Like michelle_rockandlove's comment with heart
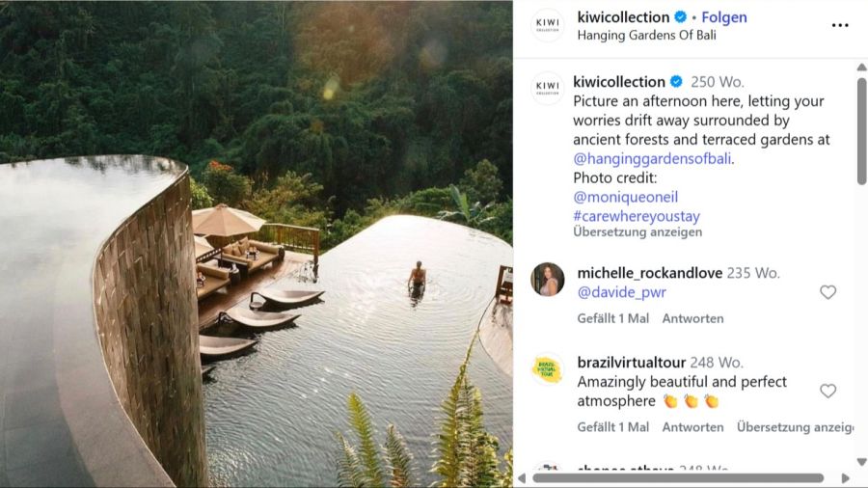The height and width of the screenshot is (488, 868). click(x=827, y=292)
